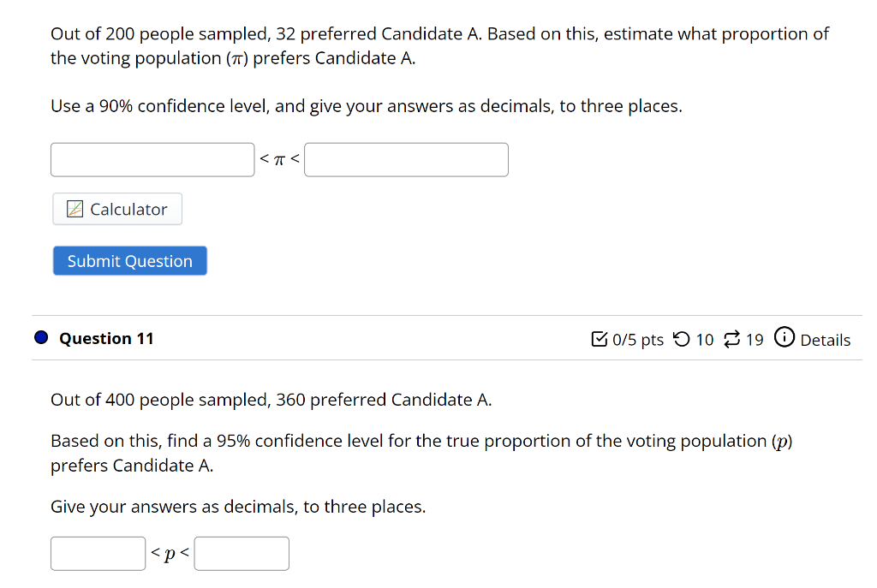Click the upper bound field after < π <
Screen dimensions: 877x588
(x=406, y=159)
